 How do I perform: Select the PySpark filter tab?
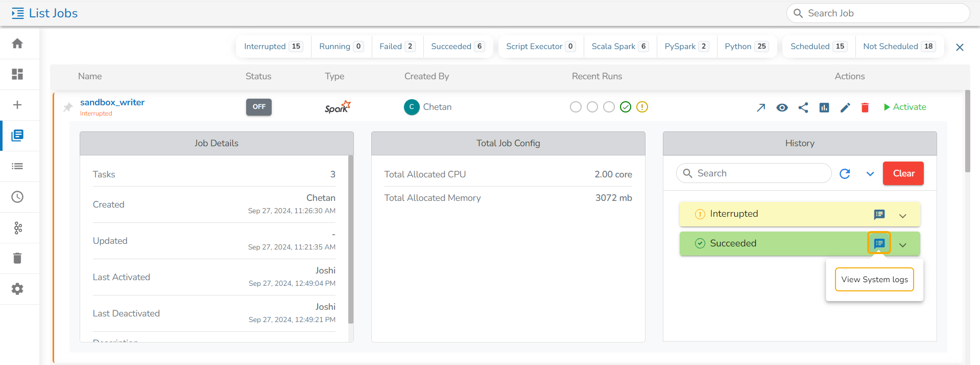tap(687, 47)
